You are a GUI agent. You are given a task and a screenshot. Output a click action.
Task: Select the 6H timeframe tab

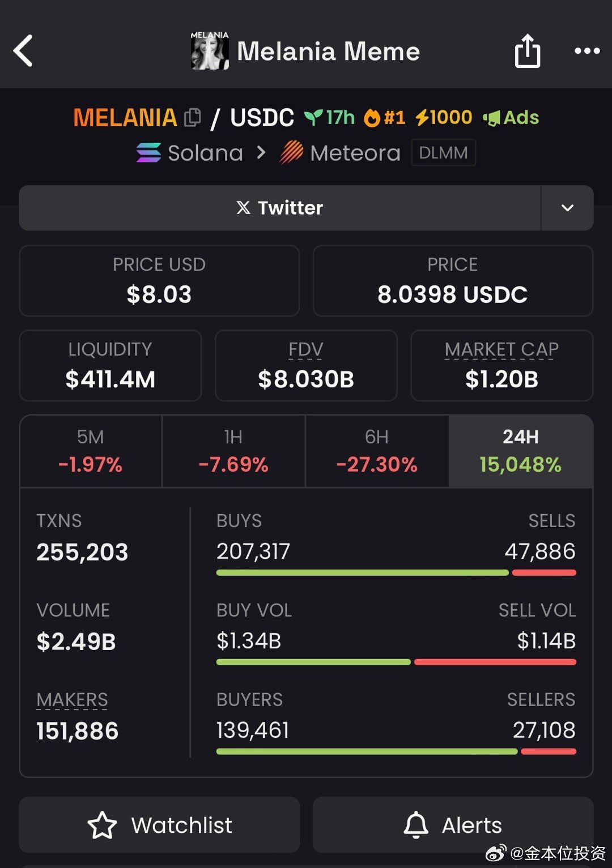pos(377,451)
